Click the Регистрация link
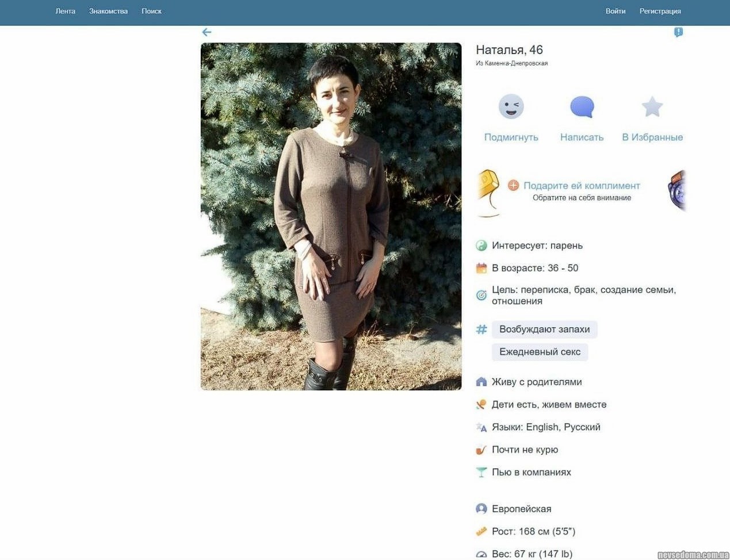 pos(660,11)
